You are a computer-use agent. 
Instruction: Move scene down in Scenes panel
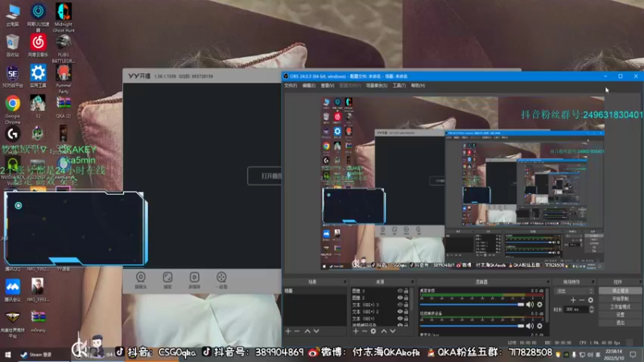click(316, 331)
